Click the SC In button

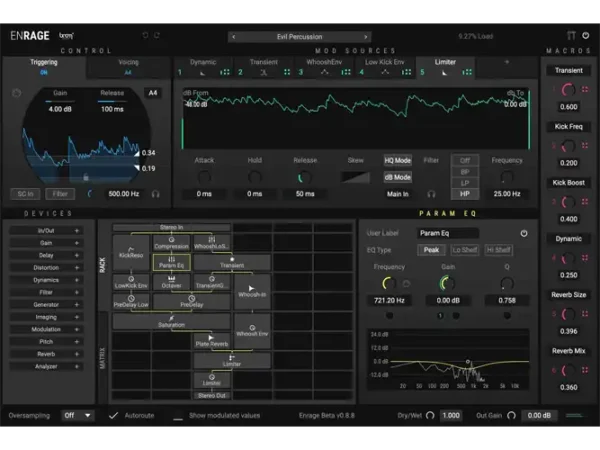click(x=25, y=194)
